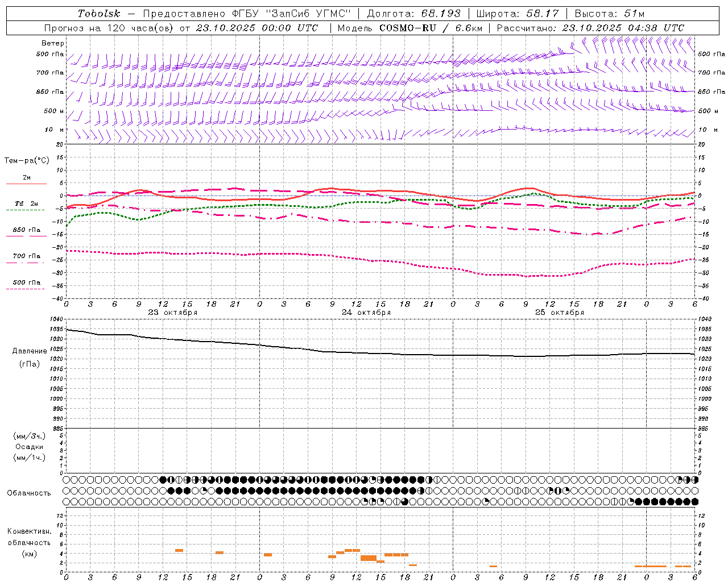The height and width of the screenshot is (582, 728).
Task: Click the '24 октября' date label
Action: 366,313
